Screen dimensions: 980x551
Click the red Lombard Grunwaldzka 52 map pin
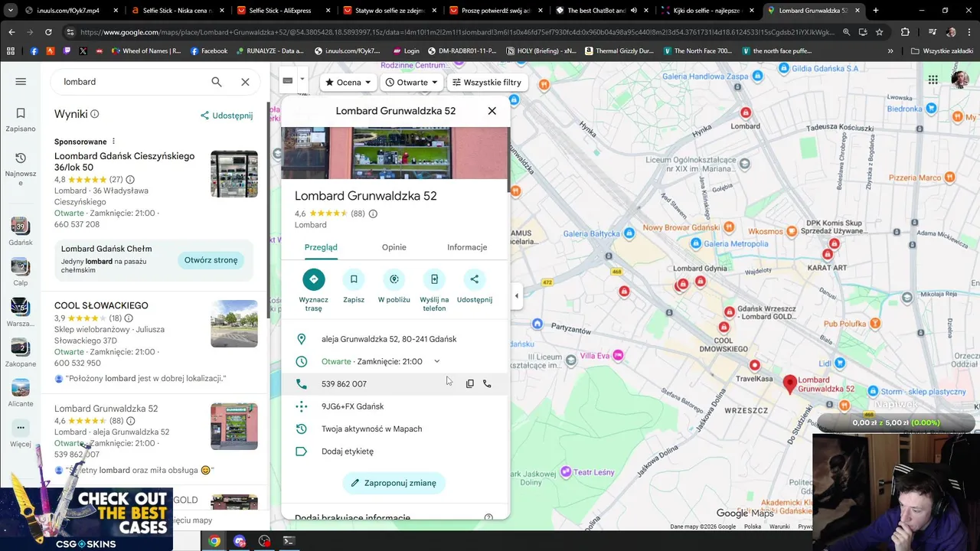tap(790, 383)
